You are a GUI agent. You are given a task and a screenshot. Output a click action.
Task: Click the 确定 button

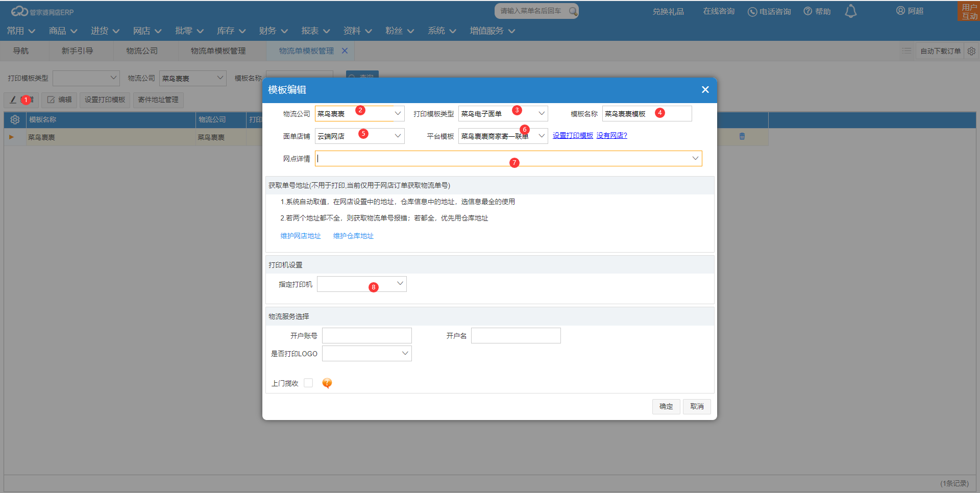(x=666, y=406)
